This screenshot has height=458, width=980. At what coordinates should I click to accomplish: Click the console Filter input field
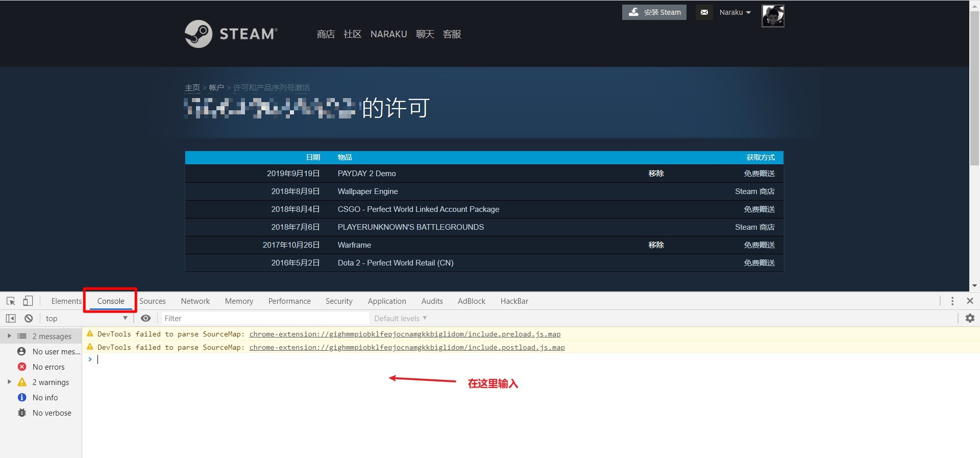[x=265, y=318]
